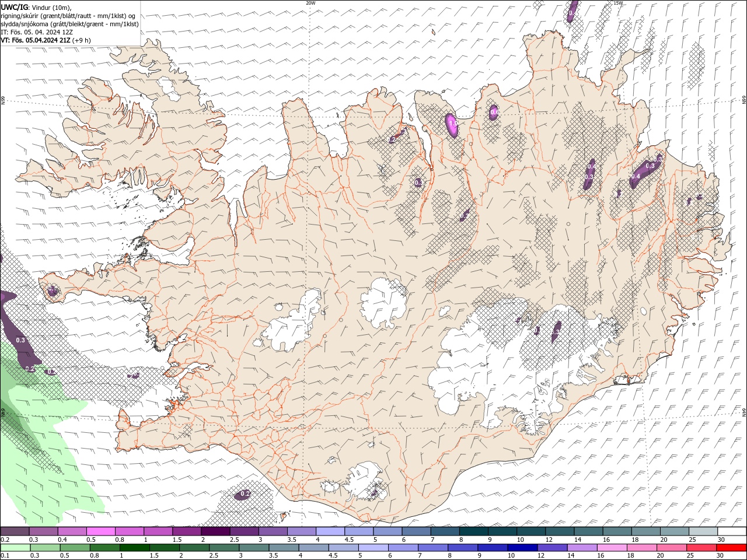Click the deep blue 10 rain legend swatch

coord(522,548)
